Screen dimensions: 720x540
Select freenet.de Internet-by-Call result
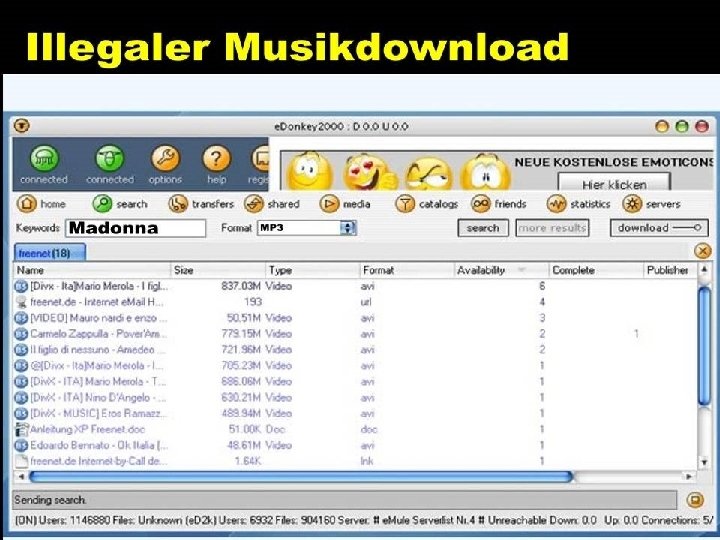355,461
